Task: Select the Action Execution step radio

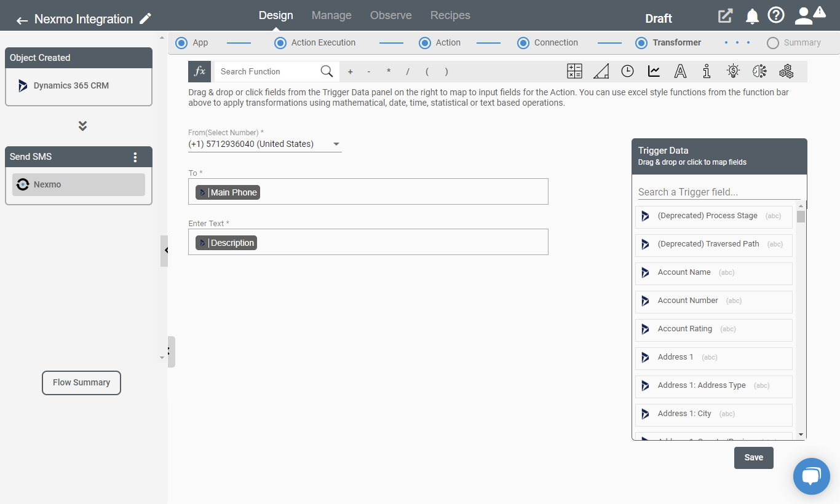Action: click(280, 43)
